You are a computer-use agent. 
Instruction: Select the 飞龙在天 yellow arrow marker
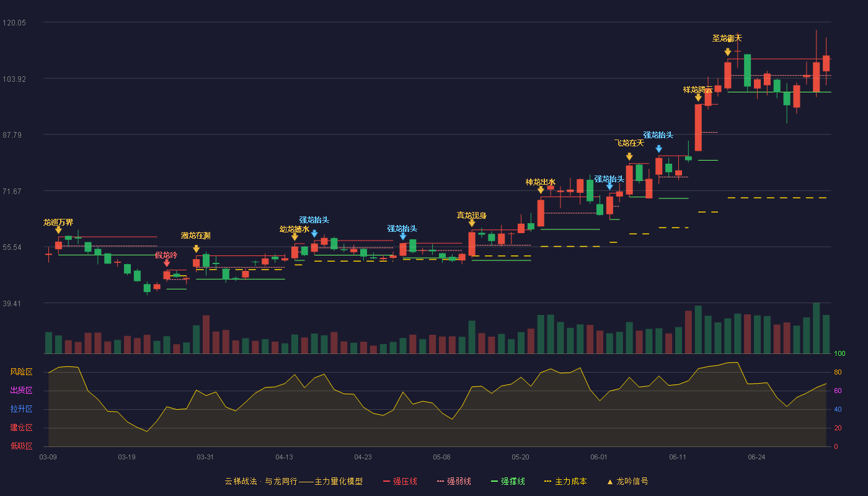(629, 157)
